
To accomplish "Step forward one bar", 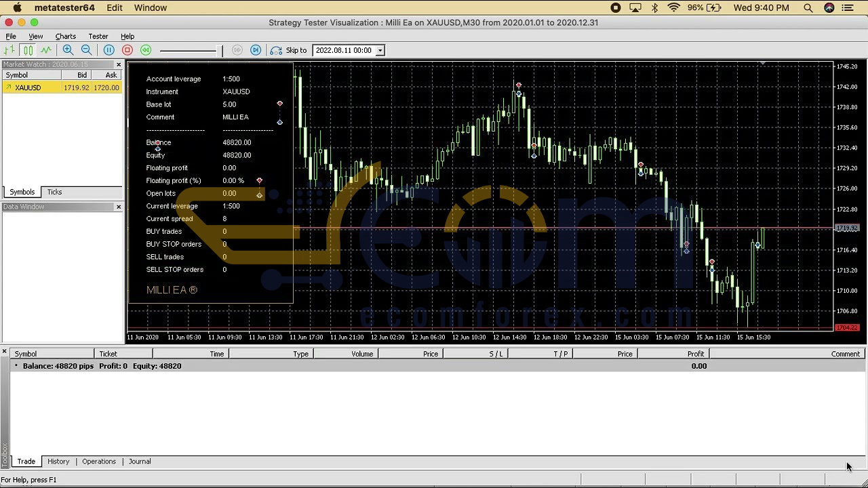I will (256, 50).
